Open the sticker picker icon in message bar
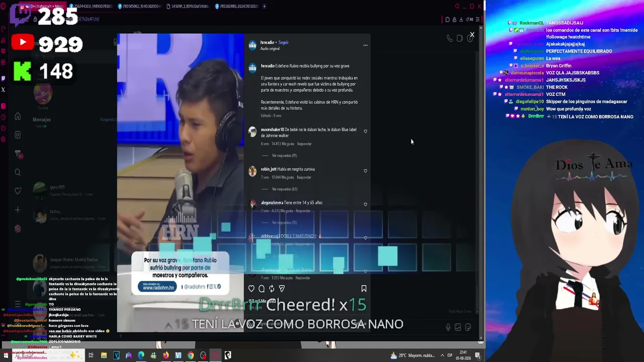This screenshot has width=644, height=362. (468, 327)
